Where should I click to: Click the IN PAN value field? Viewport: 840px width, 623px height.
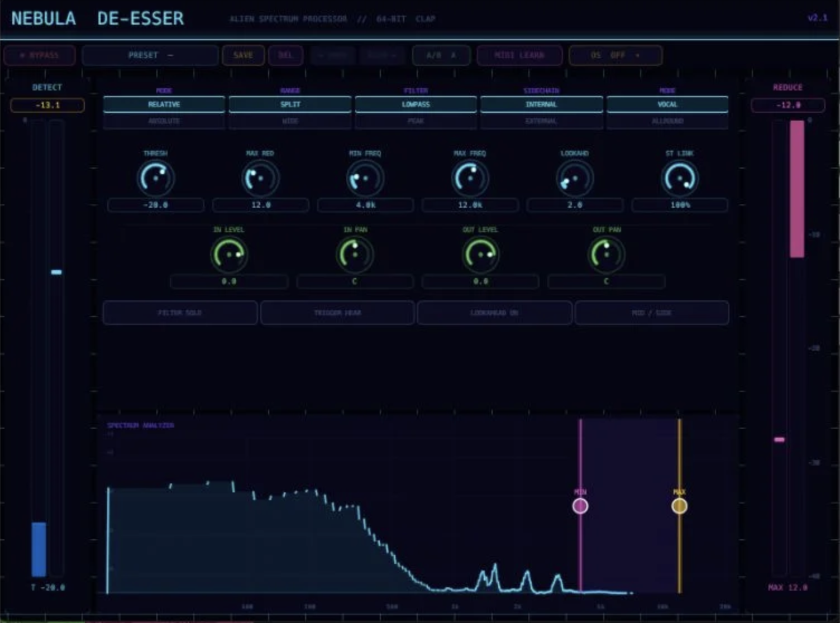click(x=355, y=281)
